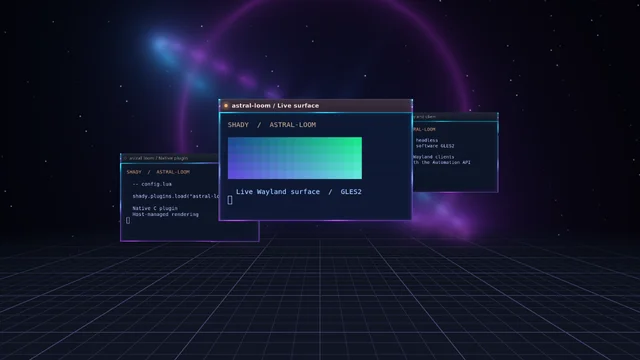This screenshot has height=360, width=640.
Task: Click the '-- config.lua' comment line
Action: click(152, 184)
